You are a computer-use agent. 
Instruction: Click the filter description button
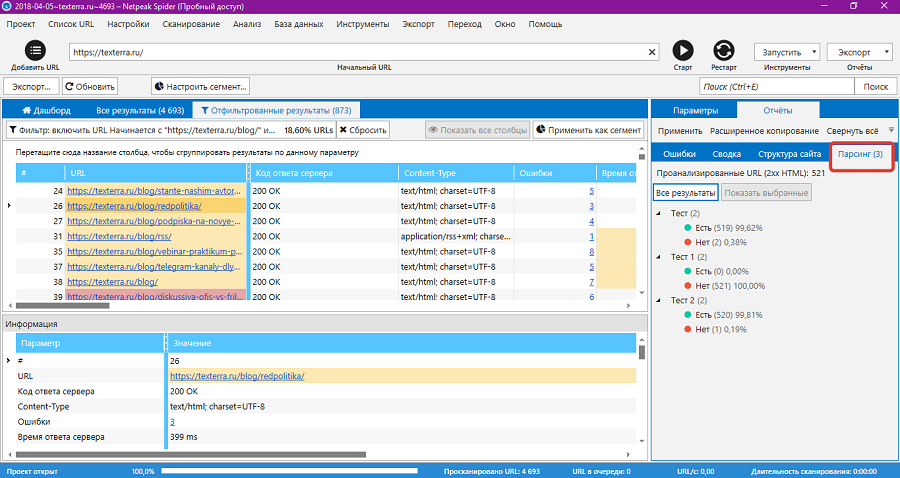(x=171, y=130)
